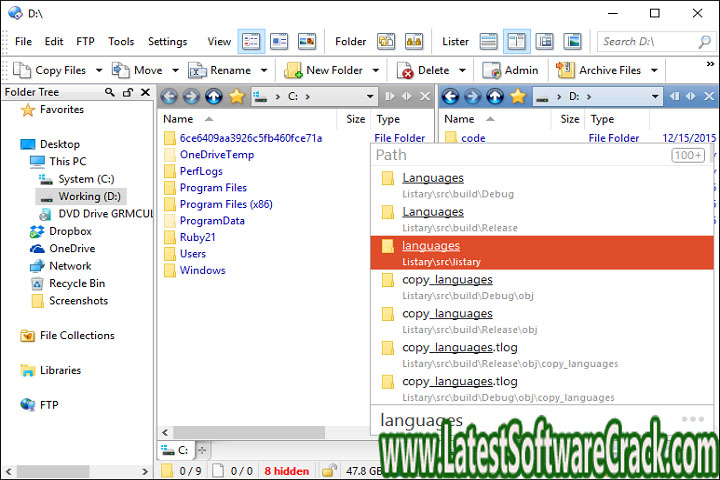
Task: Open Listary options three-dots button
Action: click(x=692, y=419)
